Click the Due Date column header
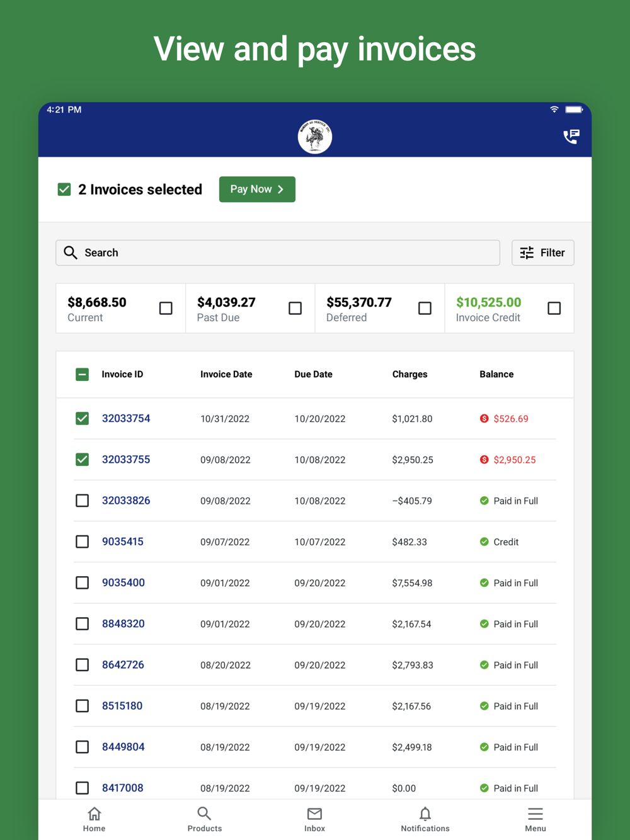The height and width of the screenshot is (840, 630). click(x=313, y=375)
